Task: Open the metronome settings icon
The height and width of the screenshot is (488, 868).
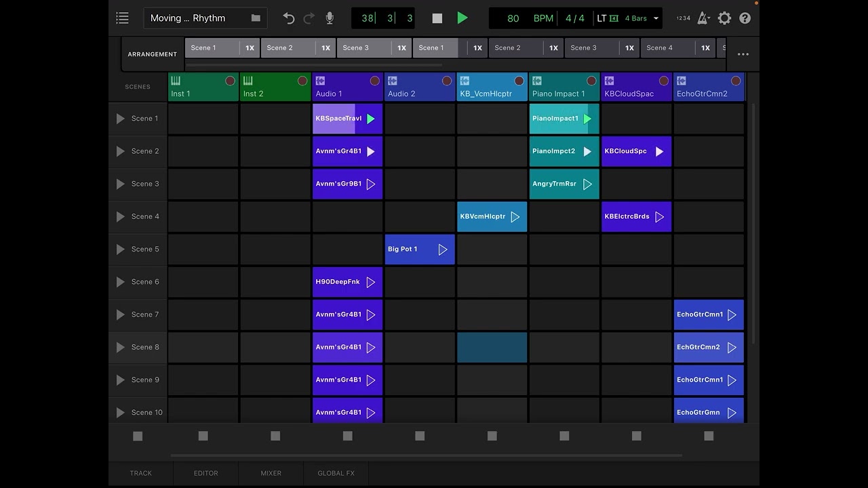Action: click(703, 18)
